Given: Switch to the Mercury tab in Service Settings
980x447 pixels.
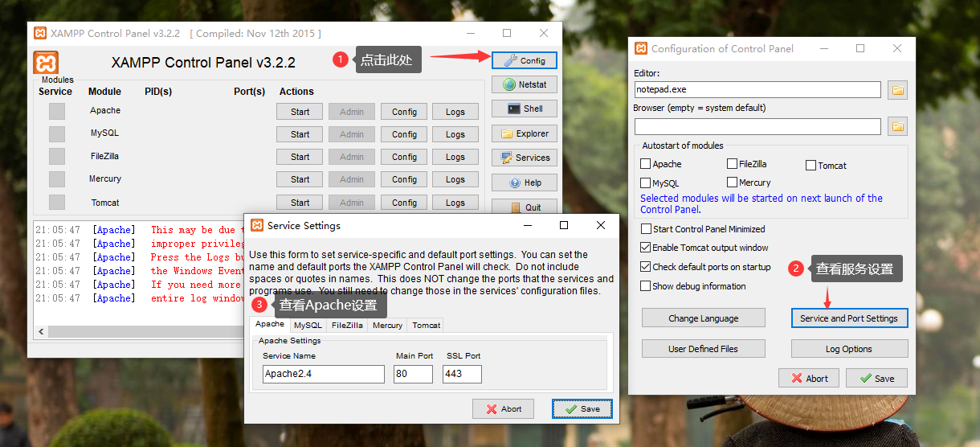Looking at the screenshot, I should 387,325.
